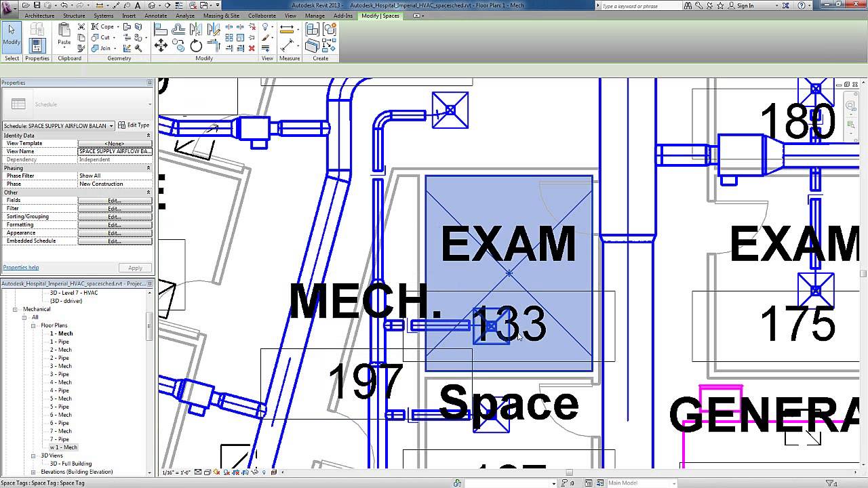
Task: Open the Properties help link
Action: (x=20, y=267)
